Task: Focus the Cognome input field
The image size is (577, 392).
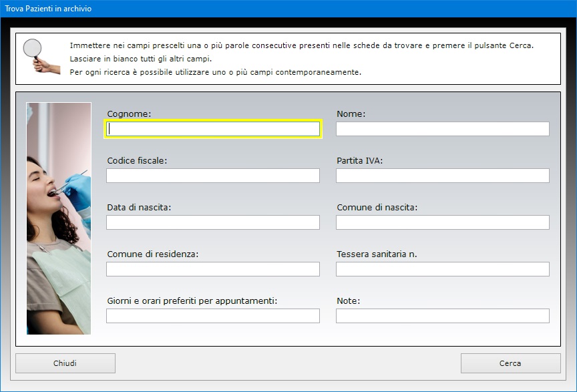Action: (213, 129)
